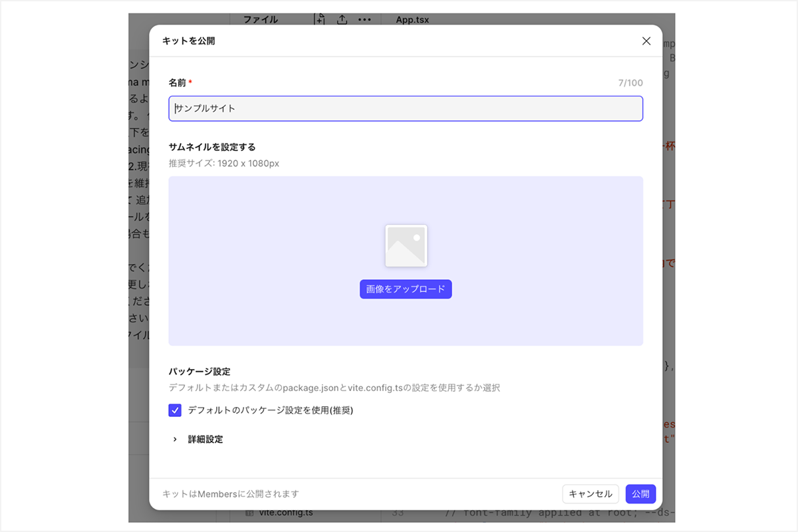
Task: Click the export share icon in file header
Action: pyautogui.click(x=342, y=19)
